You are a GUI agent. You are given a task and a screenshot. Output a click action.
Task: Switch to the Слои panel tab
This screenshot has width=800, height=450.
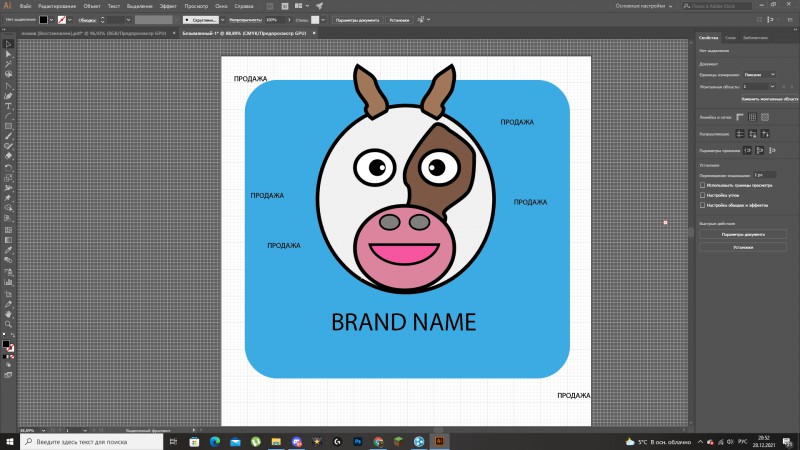[x=730, y=38]
